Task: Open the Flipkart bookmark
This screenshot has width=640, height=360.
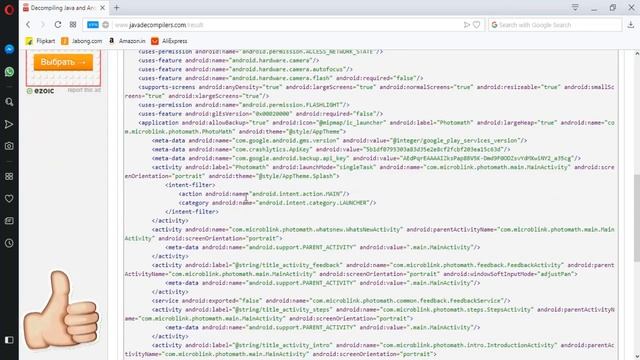Action: coord(40,41)
